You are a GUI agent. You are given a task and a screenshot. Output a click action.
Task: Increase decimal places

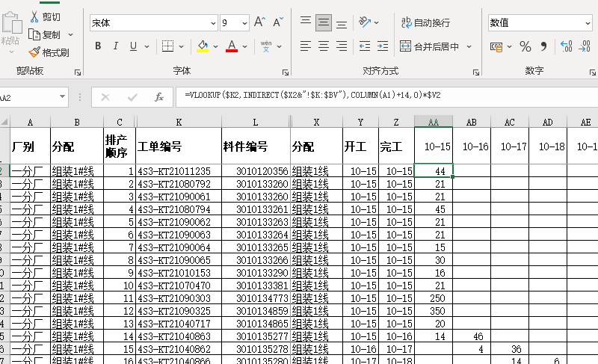click(x=567, y=46)
